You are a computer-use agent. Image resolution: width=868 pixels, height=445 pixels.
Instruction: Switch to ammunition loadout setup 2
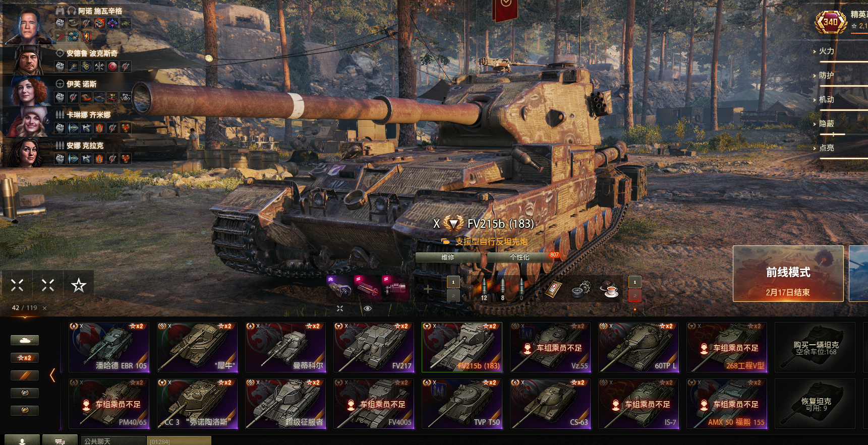(453, 296)
